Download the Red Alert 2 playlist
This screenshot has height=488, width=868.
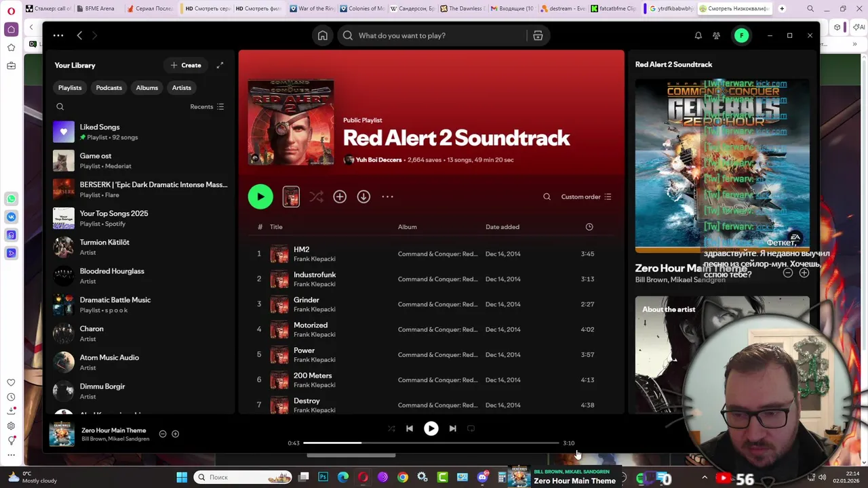[363, 197]
